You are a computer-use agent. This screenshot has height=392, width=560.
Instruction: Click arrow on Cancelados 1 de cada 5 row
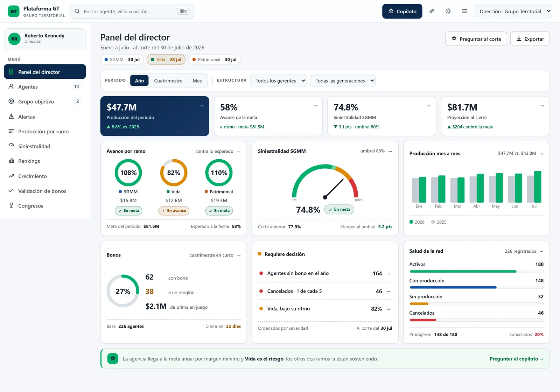point(388,291)
